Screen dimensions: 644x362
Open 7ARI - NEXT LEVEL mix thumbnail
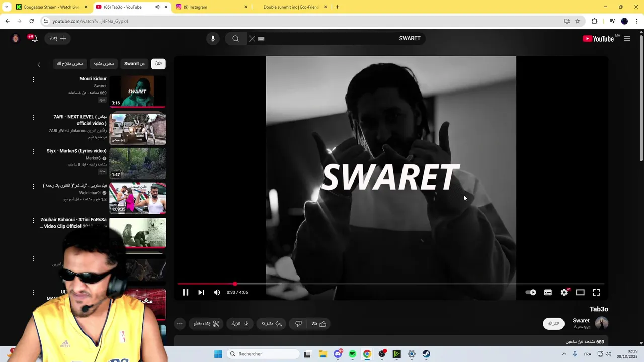tap(137, 129)
